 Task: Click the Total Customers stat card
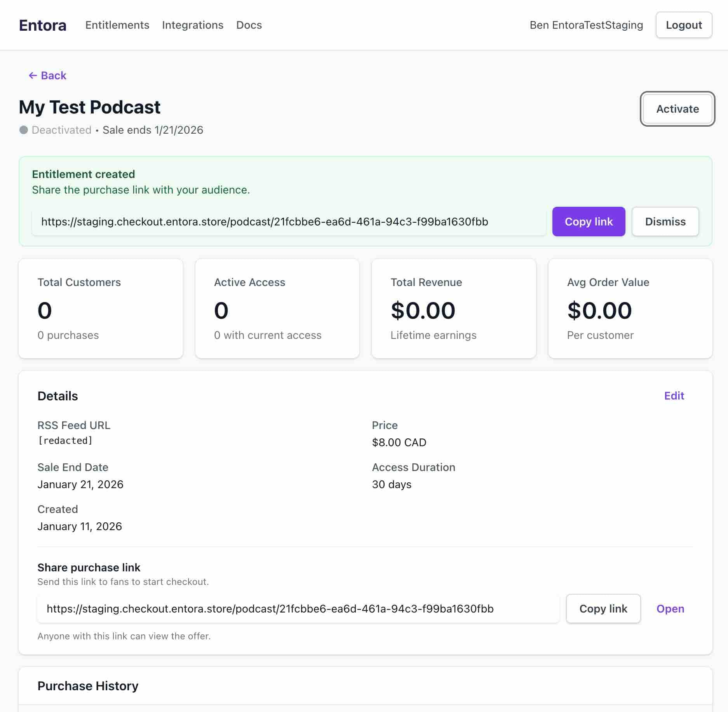coord(101,308)
